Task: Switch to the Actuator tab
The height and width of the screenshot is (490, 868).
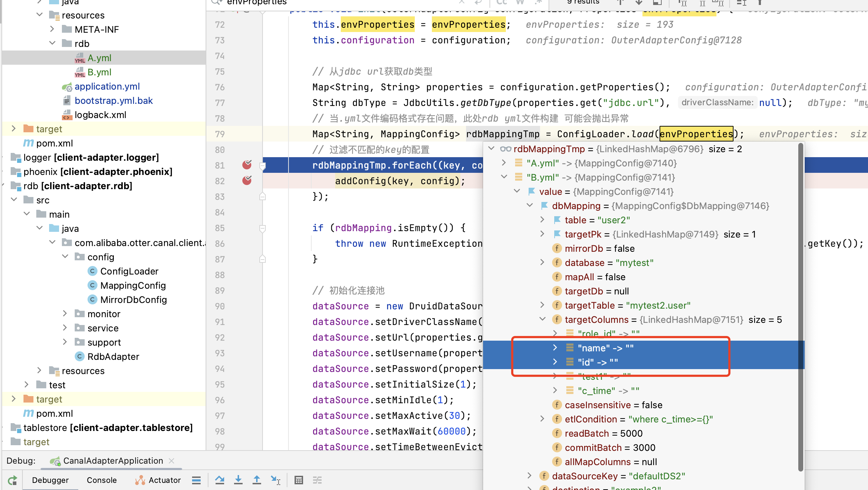Action: tap(165, 480)
